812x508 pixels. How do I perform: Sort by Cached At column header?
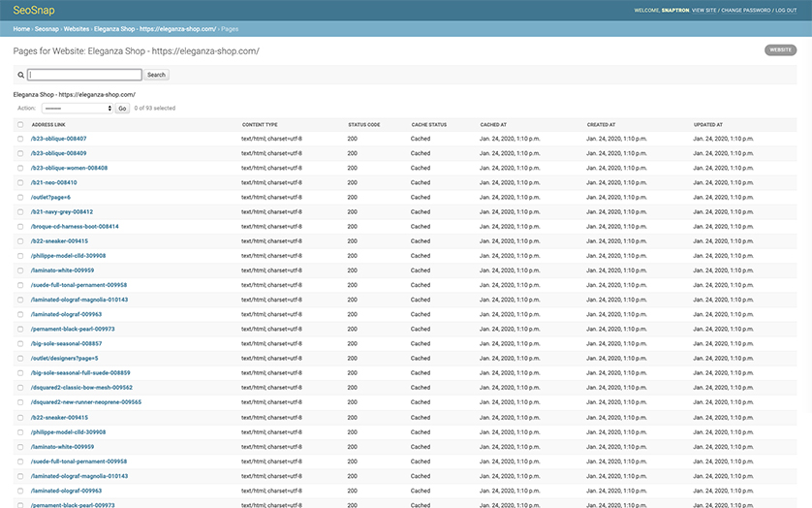point(492,125)
